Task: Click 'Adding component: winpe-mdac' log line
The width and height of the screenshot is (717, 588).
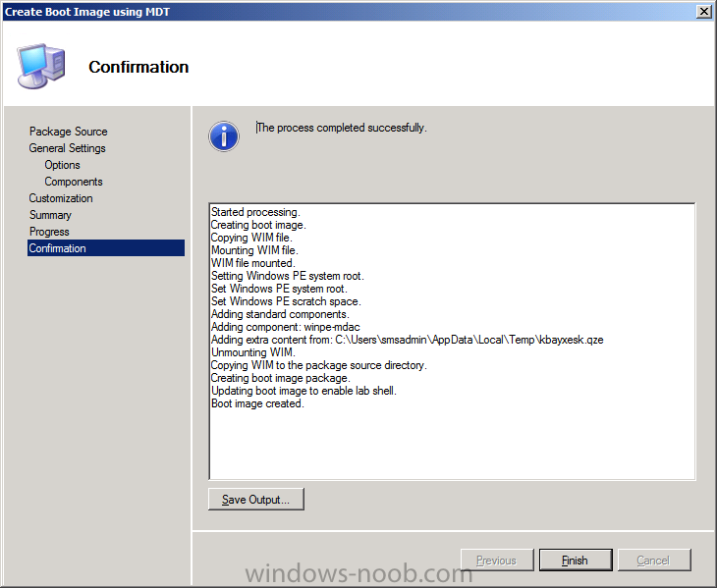Action: tap(286, 327)
